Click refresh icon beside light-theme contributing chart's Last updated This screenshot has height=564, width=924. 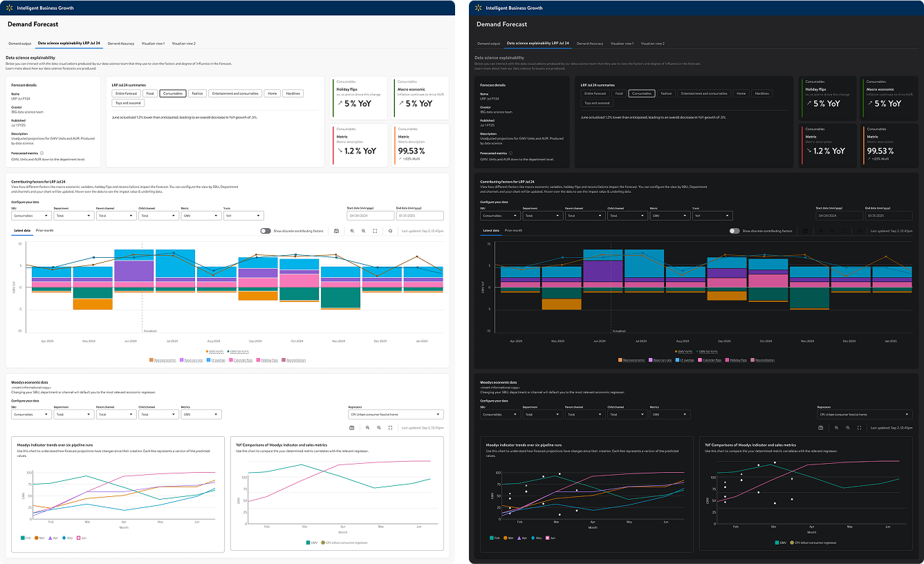[x=391, y=231]
